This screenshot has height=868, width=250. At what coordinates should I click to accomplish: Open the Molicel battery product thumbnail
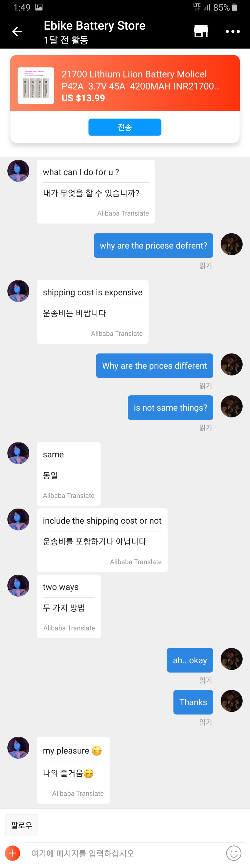36,86
